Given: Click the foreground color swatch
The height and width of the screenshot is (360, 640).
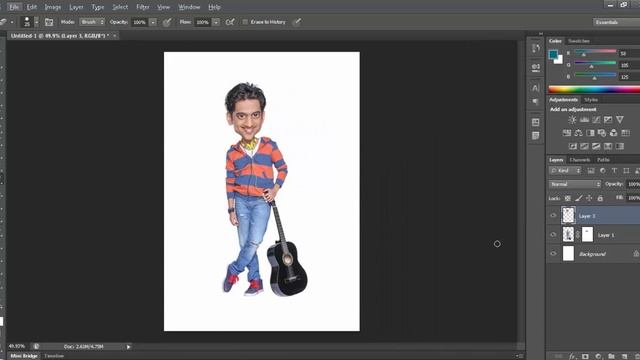Looking at the screenshot, I should [553, 54].
